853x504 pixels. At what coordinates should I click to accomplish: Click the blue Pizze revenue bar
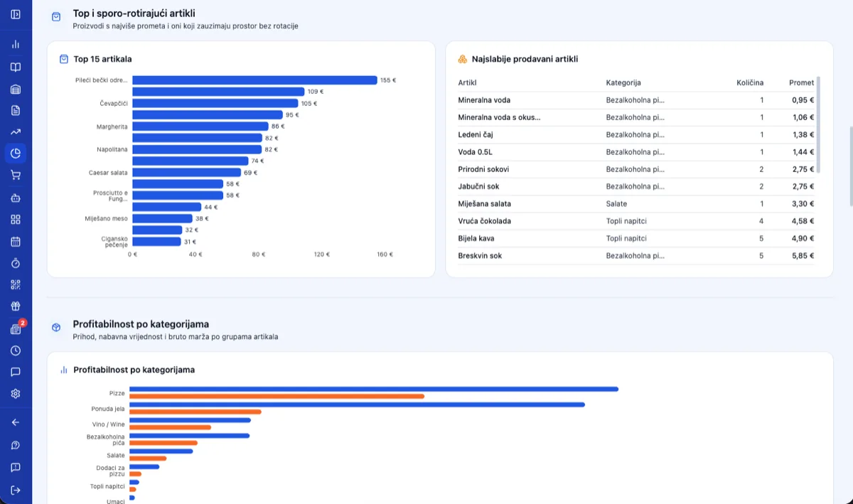[x=374, y=389]
